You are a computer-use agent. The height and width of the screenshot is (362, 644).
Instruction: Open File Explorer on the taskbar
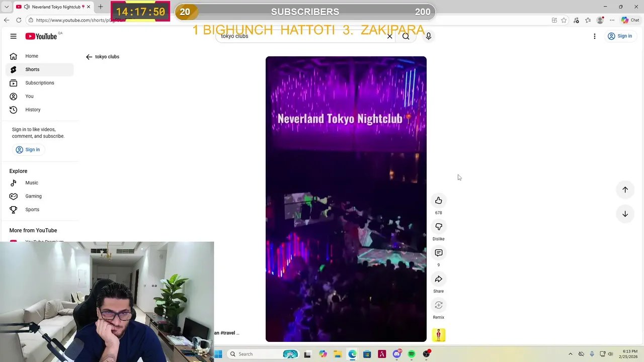click(338, 354)
